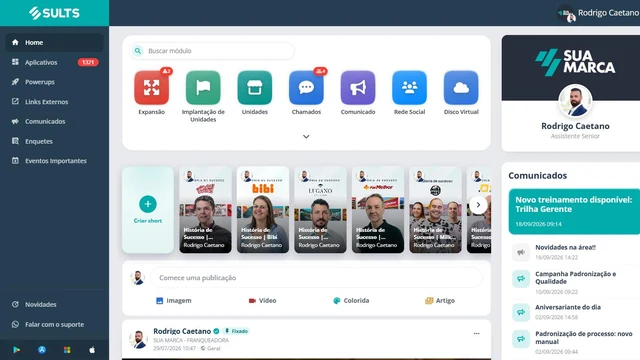Show next shorts with arrow button
This screenshot has width=640, height=360.
pos(478,205)
